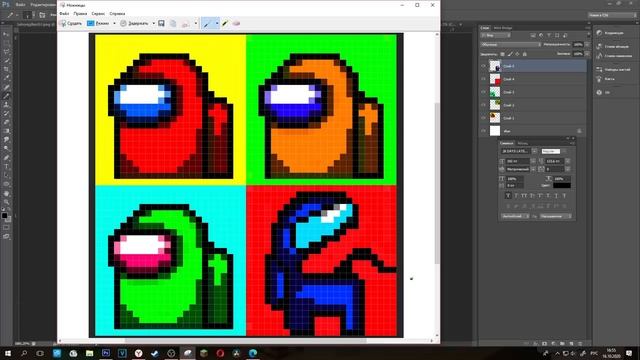Select the Слой 2 layer row
640x360 pixels.
point(533,105)
